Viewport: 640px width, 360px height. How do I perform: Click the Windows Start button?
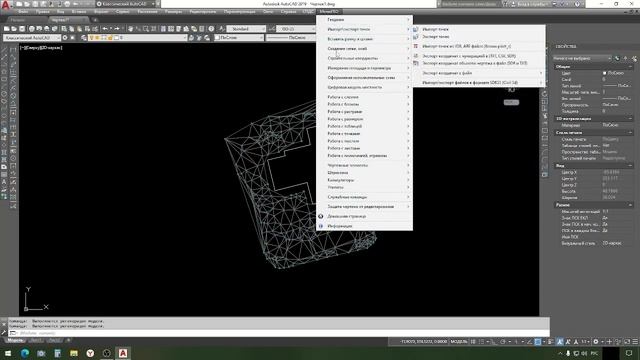(x=8, y=353)
